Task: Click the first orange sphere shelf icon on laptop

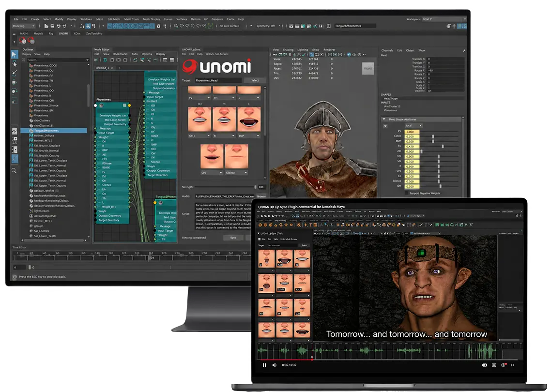Action: tap(260, 225)
